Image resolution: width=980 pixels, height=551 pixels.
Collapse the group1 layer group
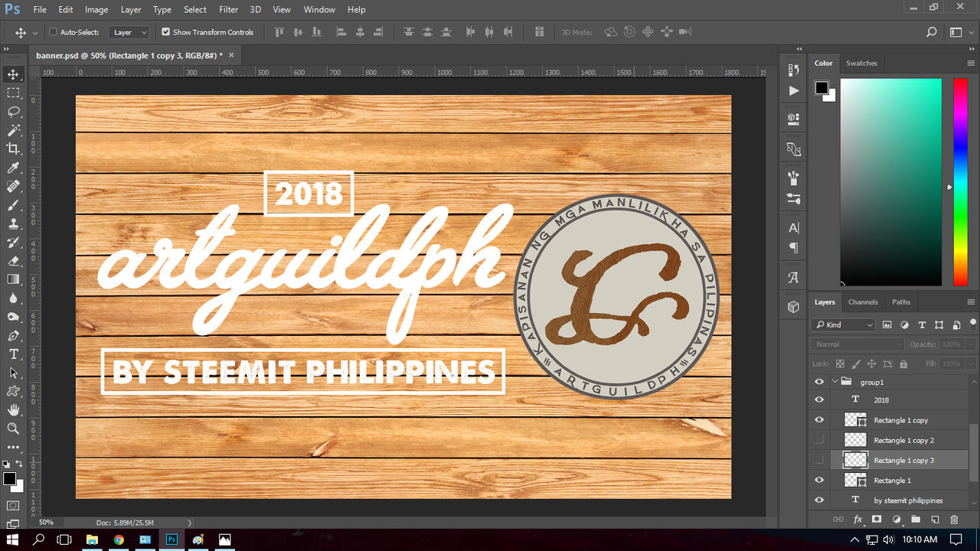(x=835, y=381)
